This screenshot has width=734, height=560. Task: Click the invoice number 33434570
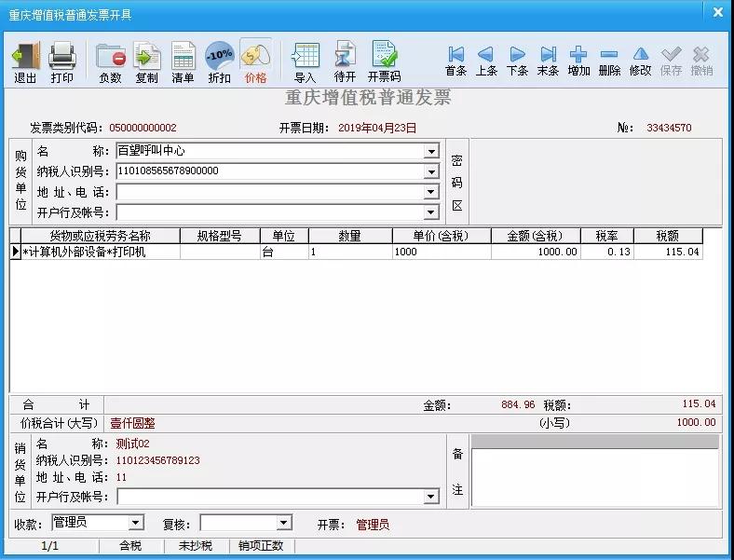[x=669, y=128]
